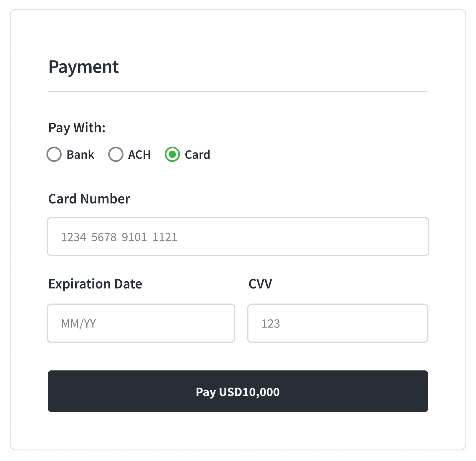Click the divider line under Payment
This screenshot has width=476, height=461.
[238, 91]
